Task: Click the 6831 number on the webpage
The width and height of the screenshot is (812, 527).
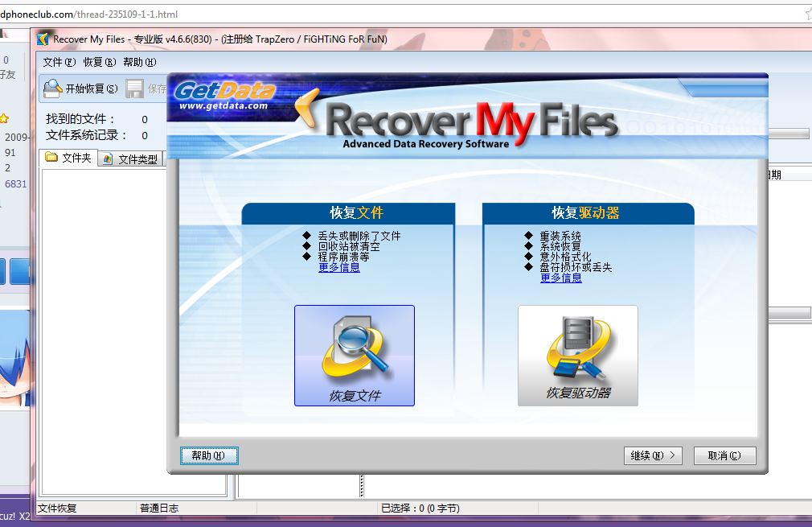Action: (x=15, y=184)
